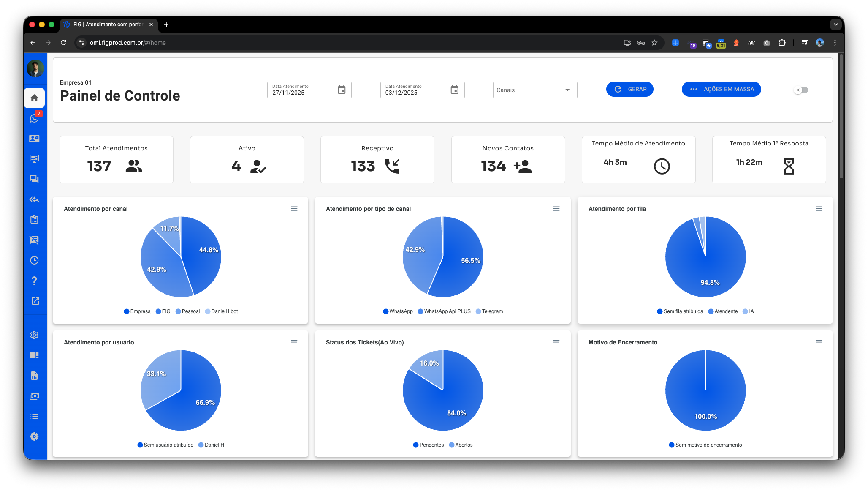Open the task list clipboard sidebar icon
Image resolution: width=868 pixels, height=491 pixels.
(x=34, y=220)
